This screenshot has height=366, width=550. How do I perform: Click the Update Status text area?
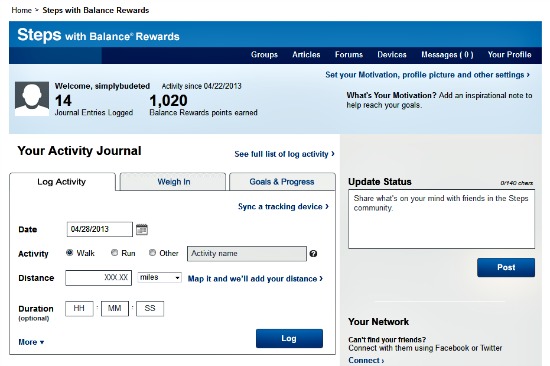pyautogui.click(x=442, y=219)
